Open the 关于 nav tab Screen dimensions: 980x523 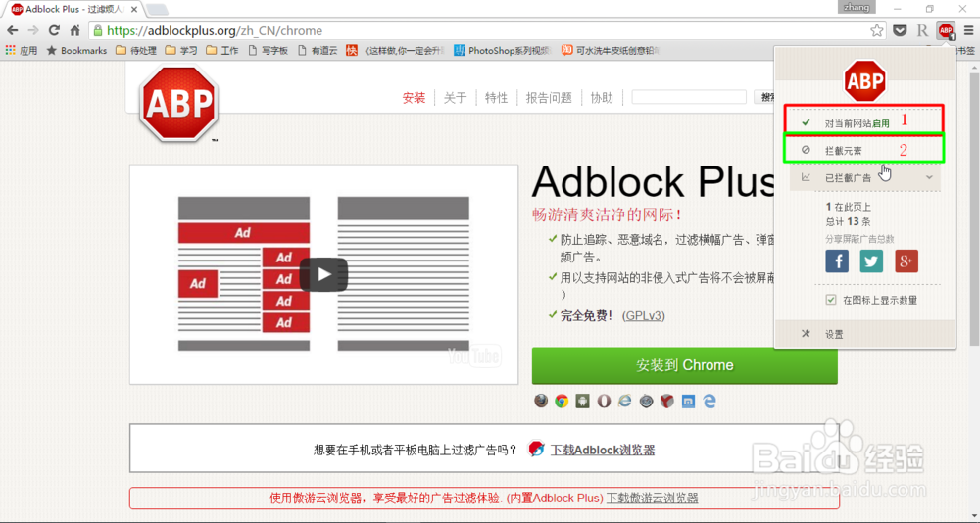tap(456, 98)
